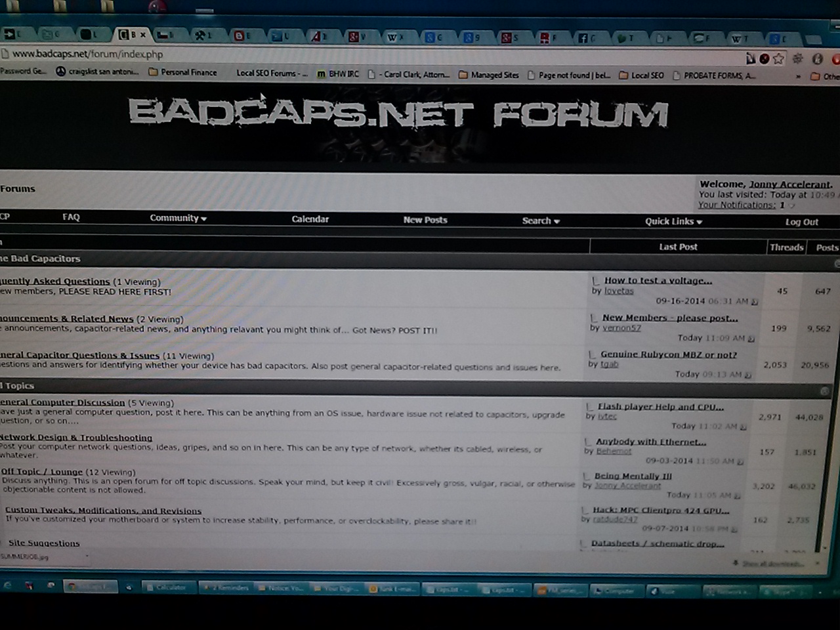Open the Site Suggestions forum

[44, 543]
